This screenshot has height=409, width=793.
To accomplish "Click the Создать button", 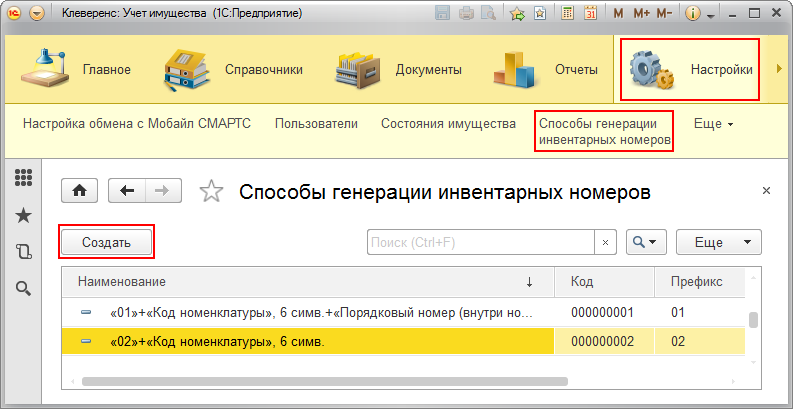I will point(107,242).
